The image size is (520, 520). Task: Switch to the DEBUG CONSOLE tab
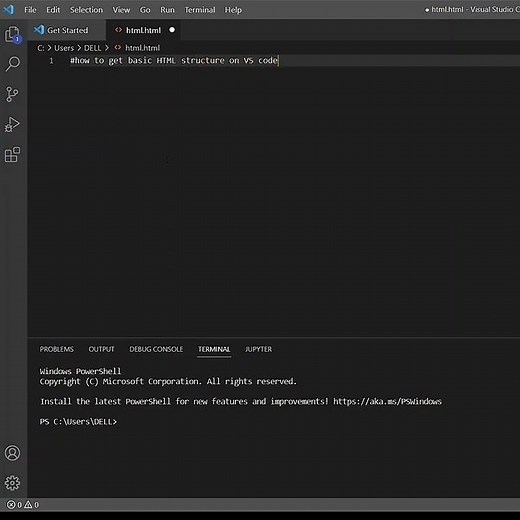click(x=156, y=349)
